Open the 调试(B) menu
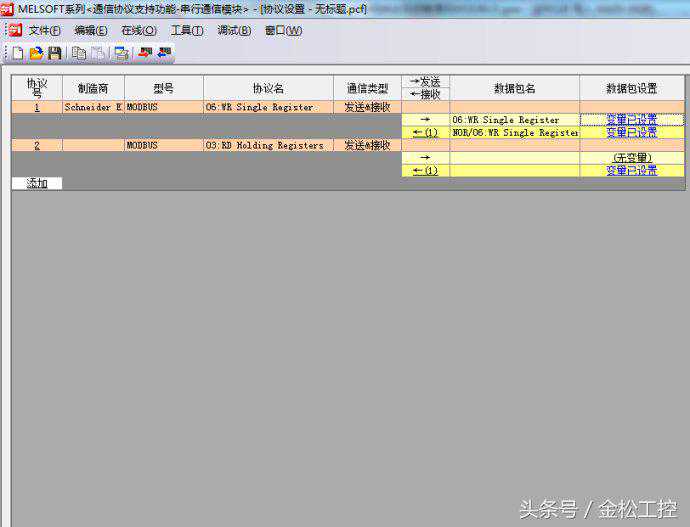This screenshot has width=690, height=527. tap(235, 30)
